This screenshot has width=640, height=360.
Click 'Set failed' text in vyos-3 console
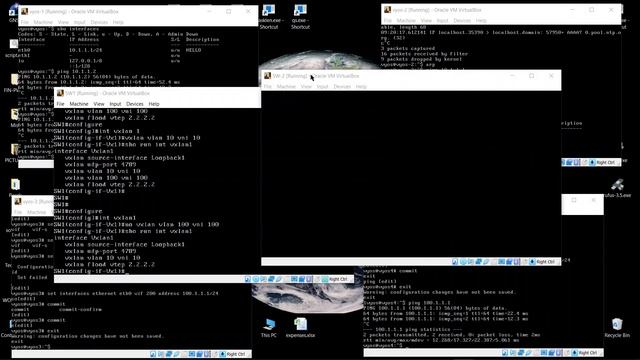tap(32, 277)
